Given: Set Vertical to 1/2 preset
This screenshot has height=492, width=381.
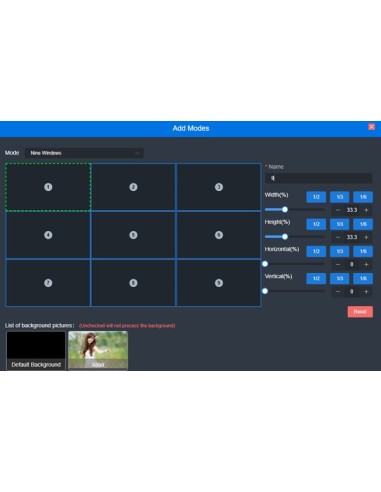Looking at the screenshot, I should [x=316, y=278].
